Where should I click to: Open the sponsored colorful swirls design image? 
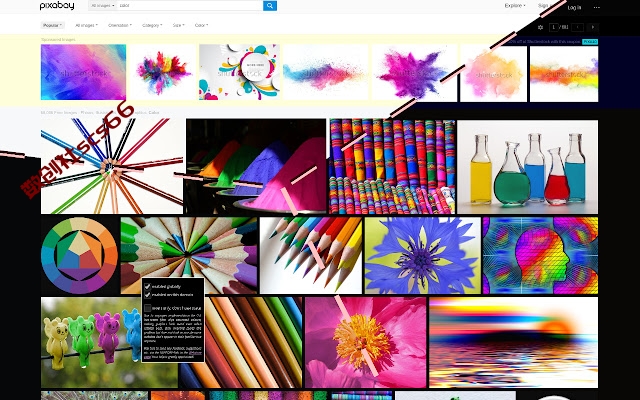[240, 72]
